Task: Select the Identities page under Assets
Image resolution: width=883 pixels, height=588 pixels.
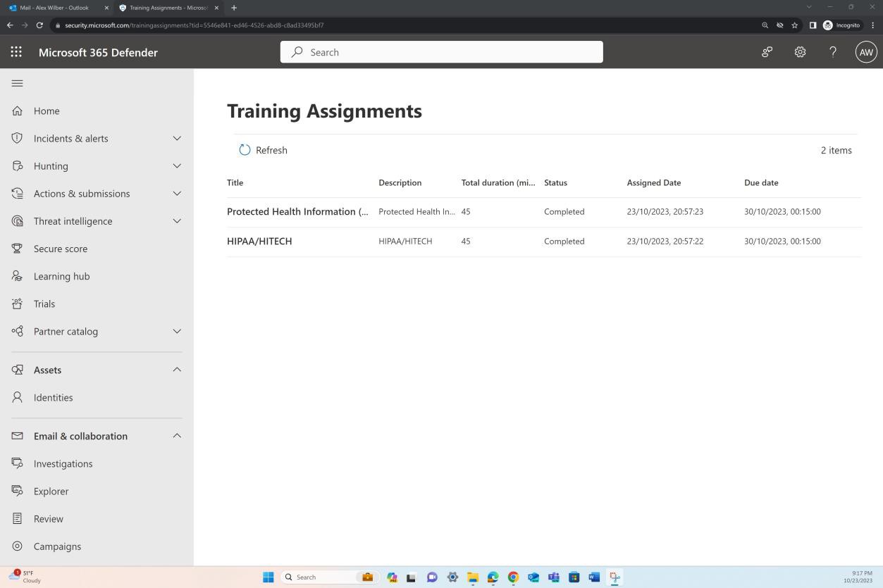Action: (x=53, y=397)
